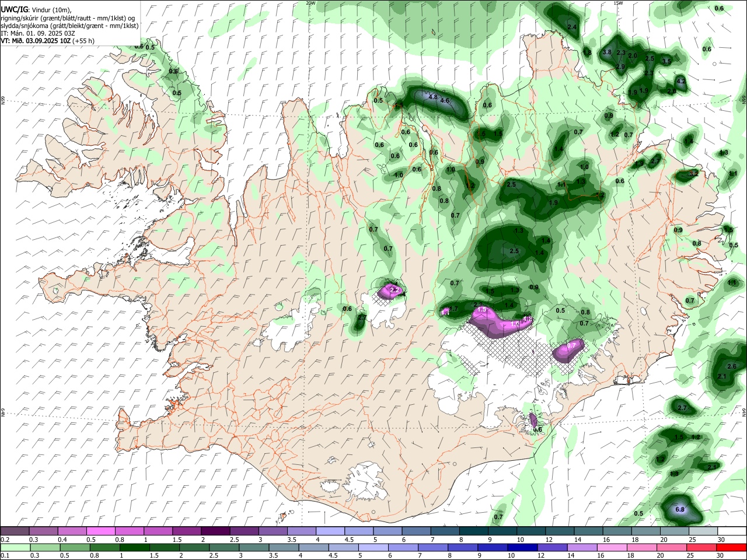Viewport: 747px width, 560px height.
Task: Click the initial time line 'IT: Mán. 01. 09. 2025 03Z'
Action: click(x=37, y=33)
